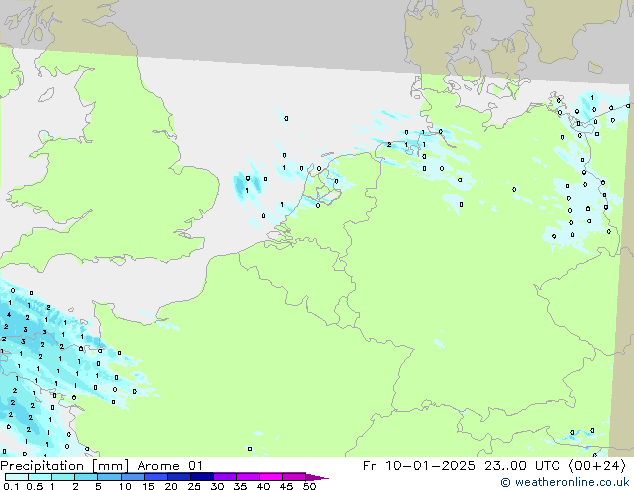The image size is (634, 490).
Task: Select legend swatch between 45 and 50
Action: click(x=294, y=477)
